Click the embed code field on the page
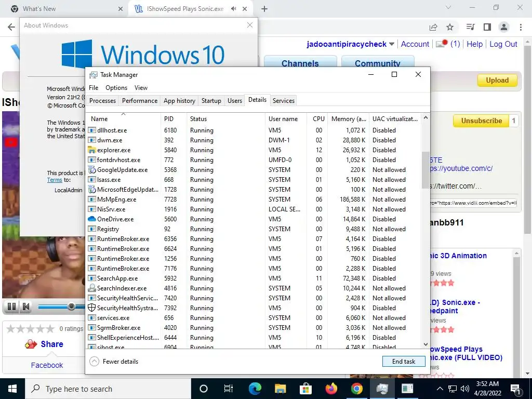Viewport: 532px width, 399px height. point(473,203)
